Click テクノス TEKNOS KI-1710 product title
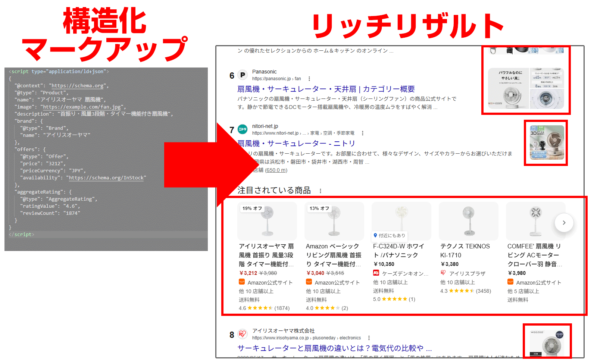The image size is (591, 364). (465, 251)
